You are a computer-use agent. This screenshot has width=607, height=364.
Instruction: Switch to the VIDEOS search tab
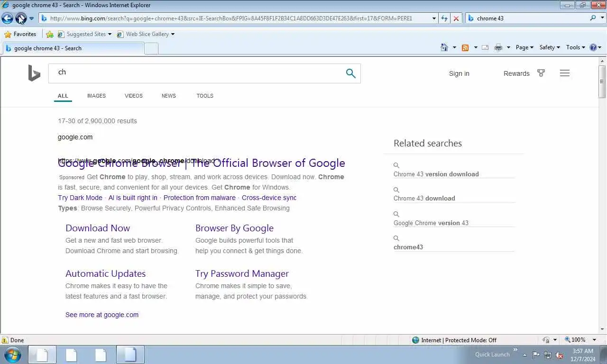tap(134, 96)
